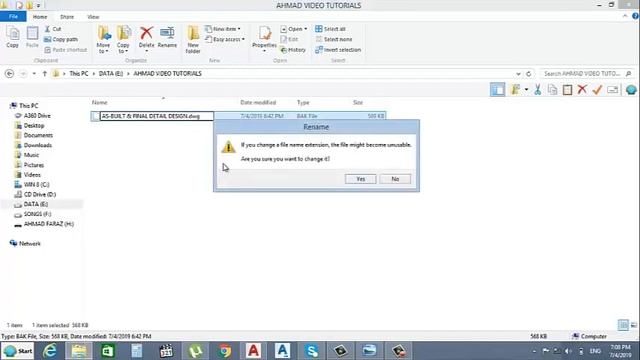Viewport: 640px width, 360px height.
Task: Open Documents in navigation pane
Action: pyautogui.click(x=38, y=135)
